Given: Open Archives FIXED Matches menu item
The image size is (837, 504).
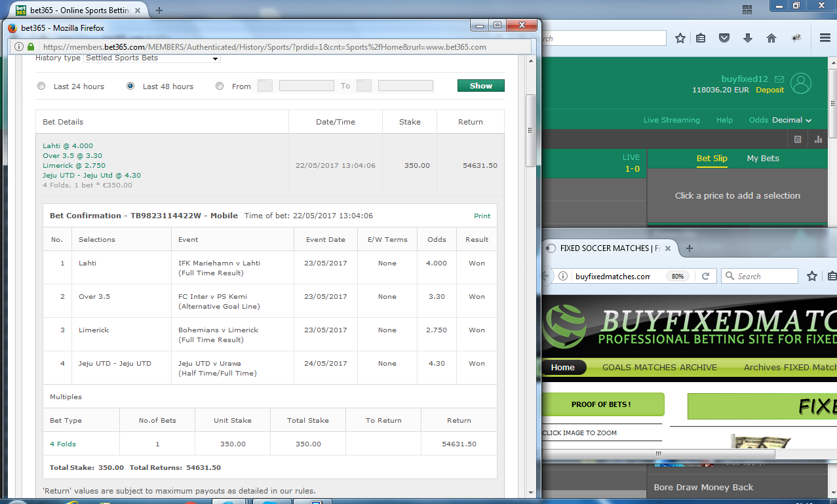Looking at the screenshot, I should tap(790, 368).
